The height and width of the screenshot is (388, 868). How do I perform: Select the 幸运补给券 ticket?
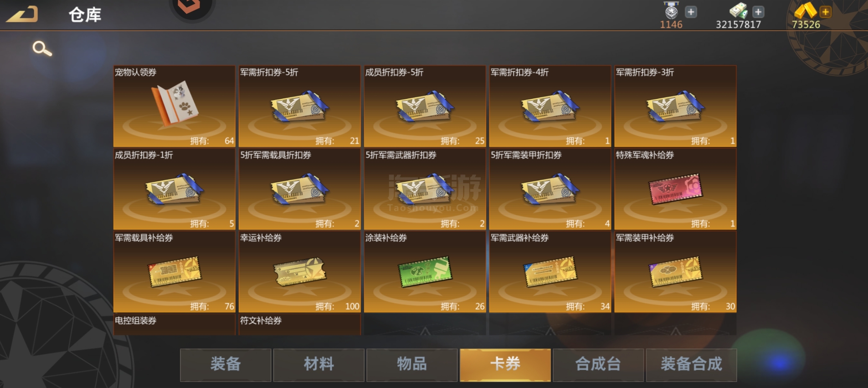coord(300,272)
